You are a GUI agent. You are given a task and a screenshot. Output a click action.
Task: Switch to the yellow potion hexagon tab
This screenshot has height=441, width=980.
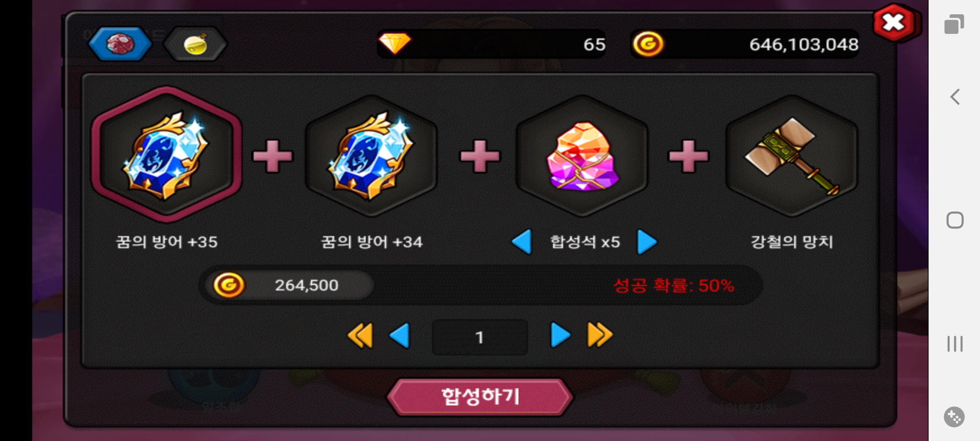195,44
